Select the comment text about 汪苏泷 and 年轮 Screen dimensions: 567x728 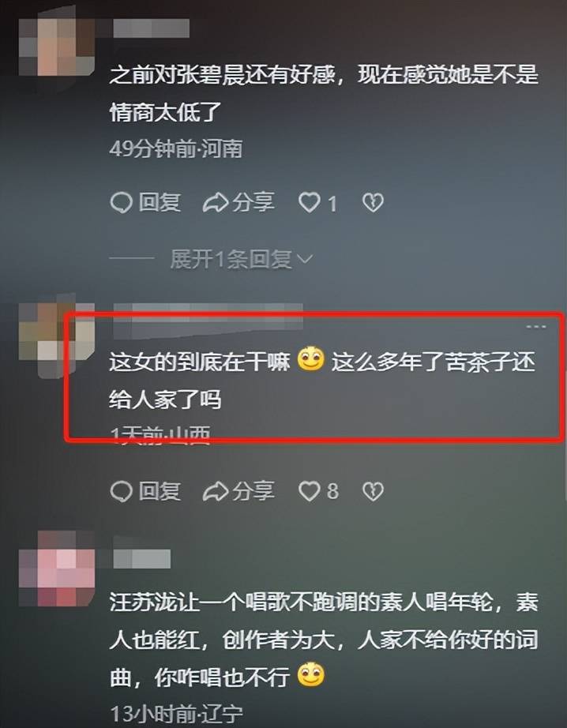pyautogui.click(x=324, y=640)
